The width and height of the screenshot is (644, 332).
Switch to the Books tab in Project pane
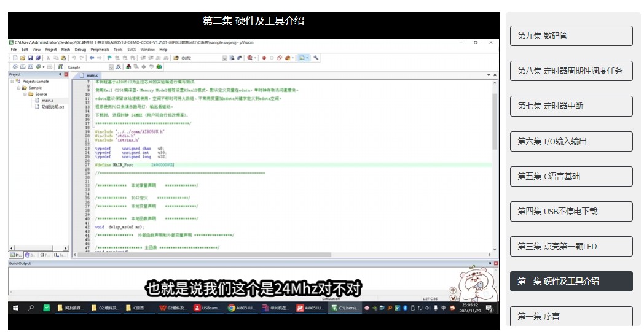31,255
